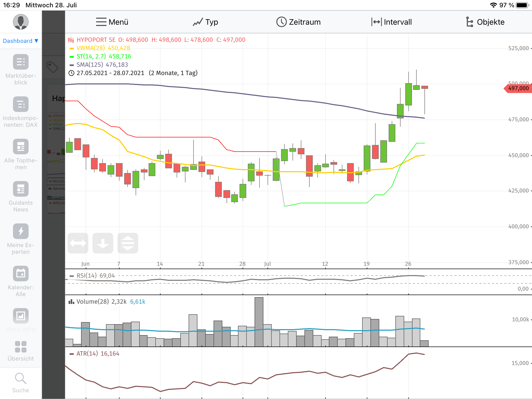This screenshot has width=532, height=399.
Task: Tap the 497,000 current price label
Action: point(518,89)
